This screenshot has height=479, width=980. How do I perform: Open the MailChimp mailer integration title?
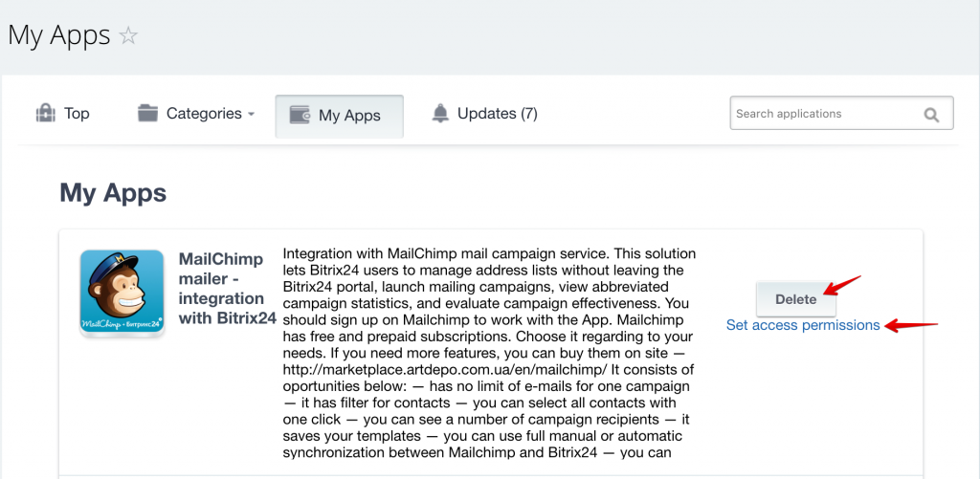point(228,289)
